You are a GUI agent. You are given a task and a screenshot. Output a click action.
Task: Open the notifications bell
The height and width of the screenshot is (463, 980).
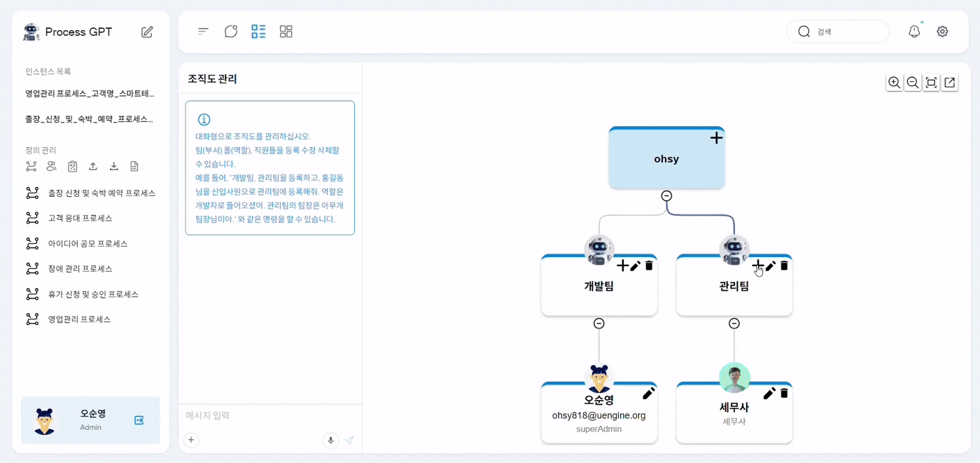[x=914, y=32]
